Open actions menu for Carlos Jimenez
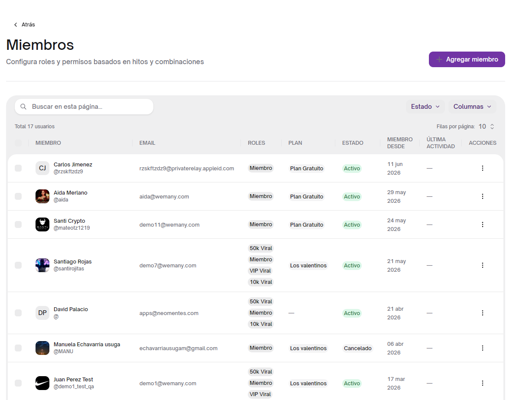This screenshot has height=400, width=532. click(483, 168)
